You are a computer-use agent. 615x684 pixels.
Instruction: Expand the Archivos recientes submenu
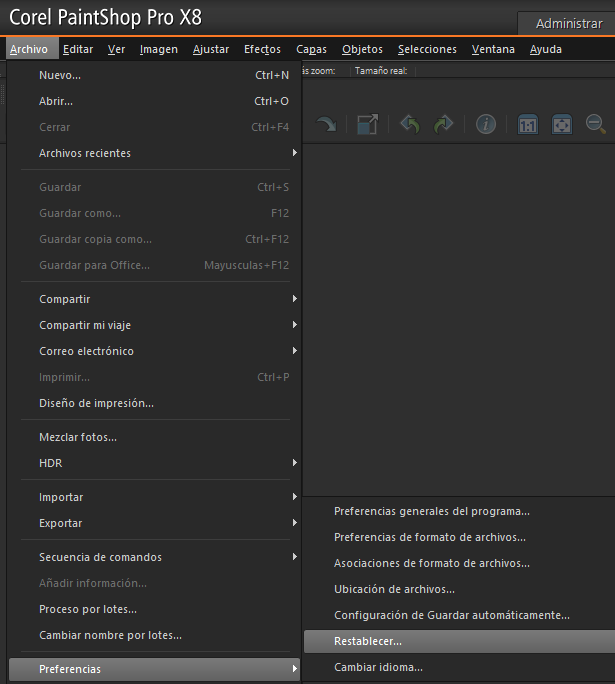coord(155,153)
